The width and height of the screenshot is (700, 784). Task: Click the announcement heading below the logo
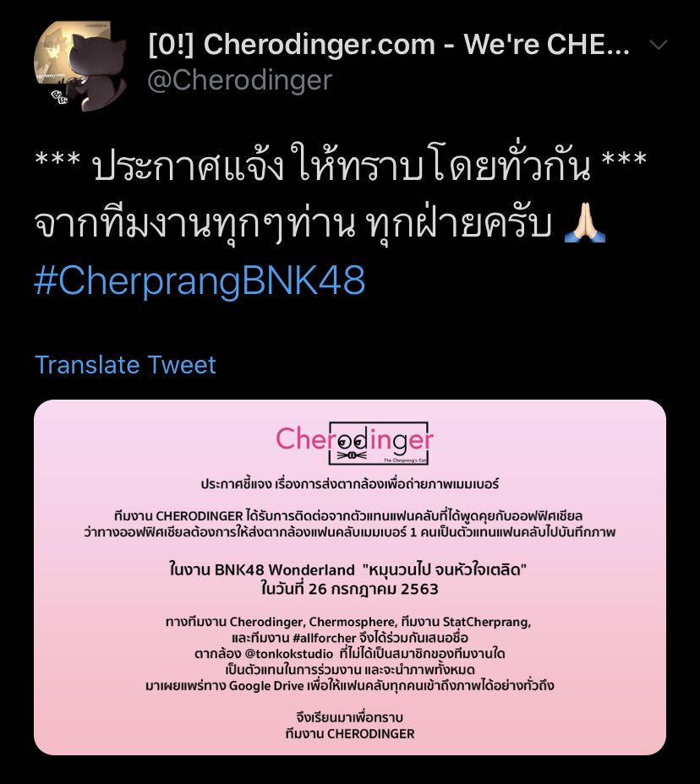pyautogui.click(x=350, y=484)
